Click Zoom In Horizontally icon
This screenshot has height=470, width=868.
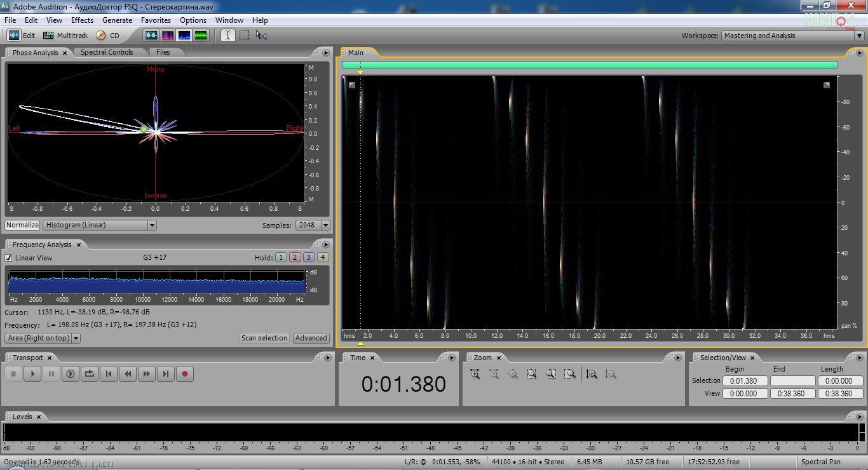(475, 374)
